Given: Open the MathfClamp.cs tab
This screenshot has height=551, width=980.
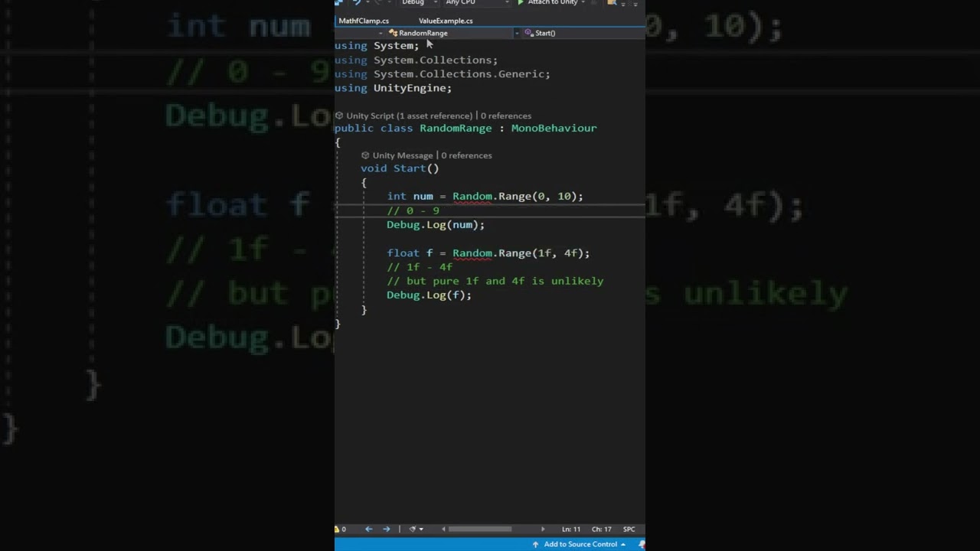Looking at the screenshot, I should 364,21.
